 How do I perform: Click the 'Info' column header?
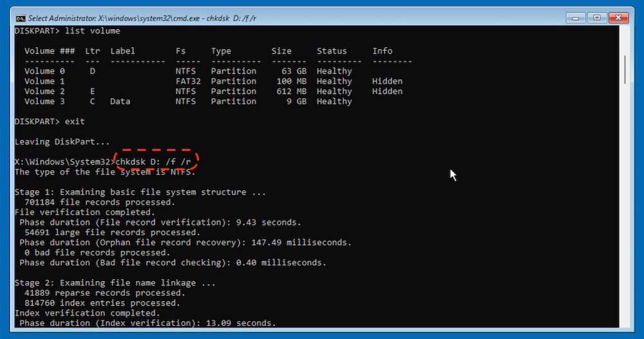382,51
